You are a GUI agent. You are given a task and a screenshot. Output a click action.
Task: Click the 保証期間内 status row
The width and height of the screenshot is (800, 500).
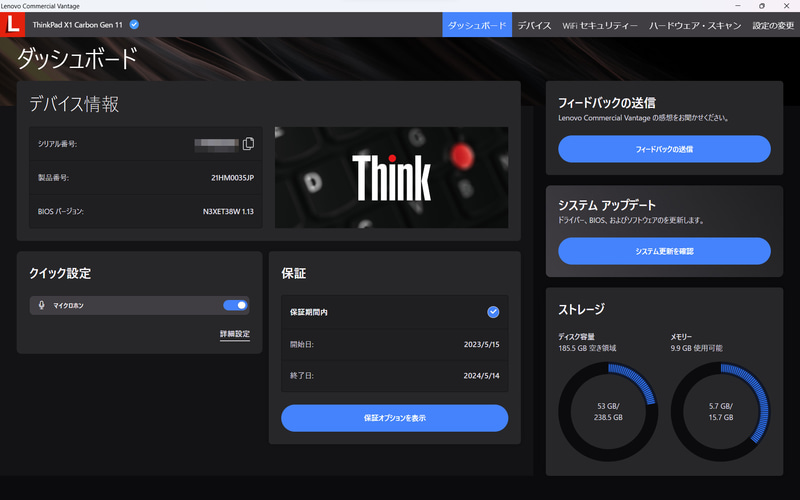coord(394,312)
